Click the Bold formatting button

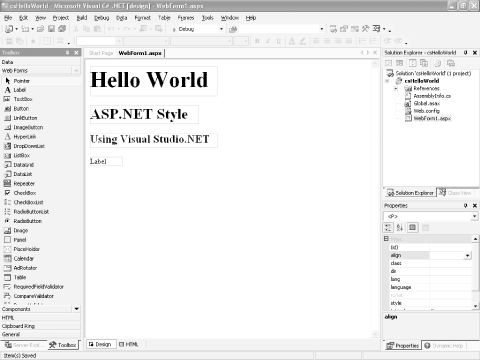pyautogui.click(x=257, y=41)
